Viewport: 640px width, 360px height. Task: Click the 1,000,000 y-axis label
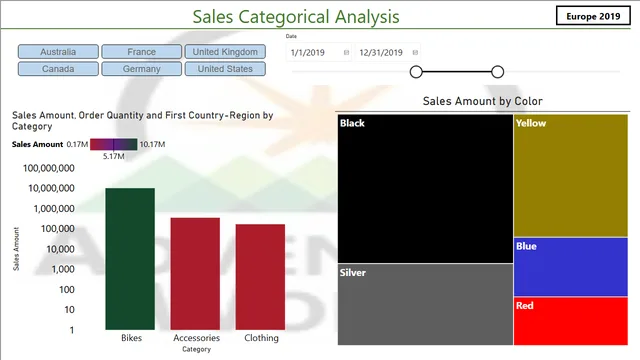(54, 209)
